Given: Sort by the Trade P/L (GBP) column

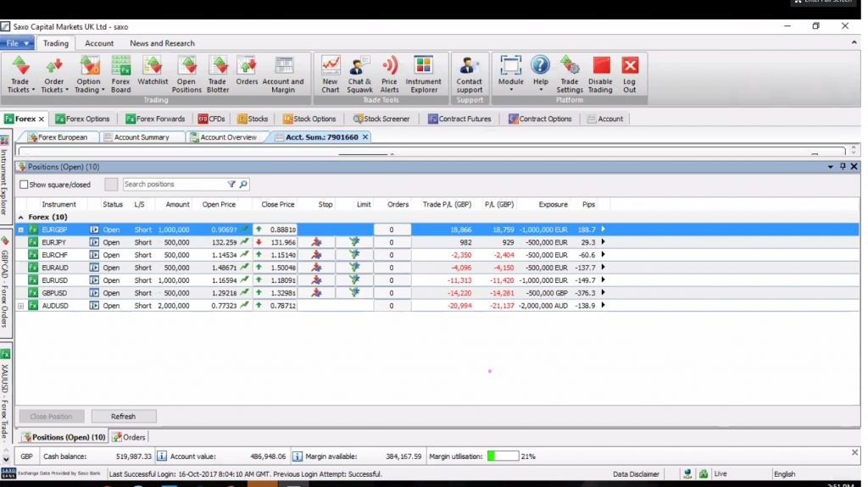Looking at the screenshot, I should [x=447, y=205].
